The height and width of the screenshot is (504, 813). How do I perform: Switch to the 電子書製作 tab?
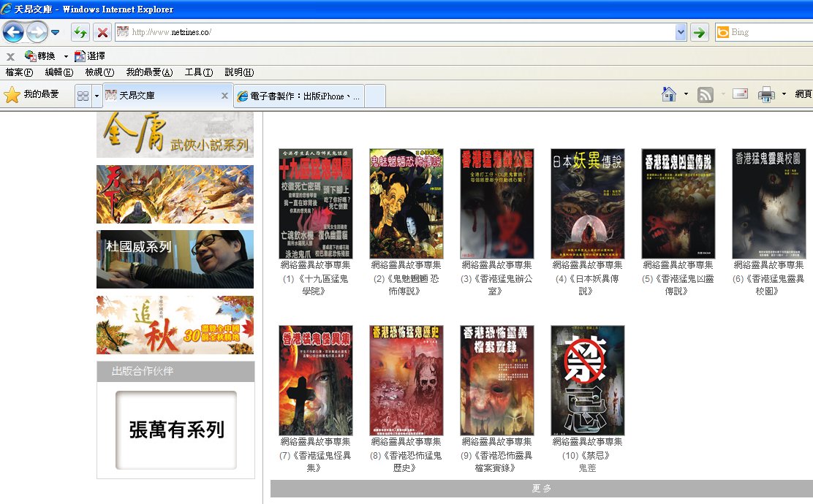click(298, 96)
